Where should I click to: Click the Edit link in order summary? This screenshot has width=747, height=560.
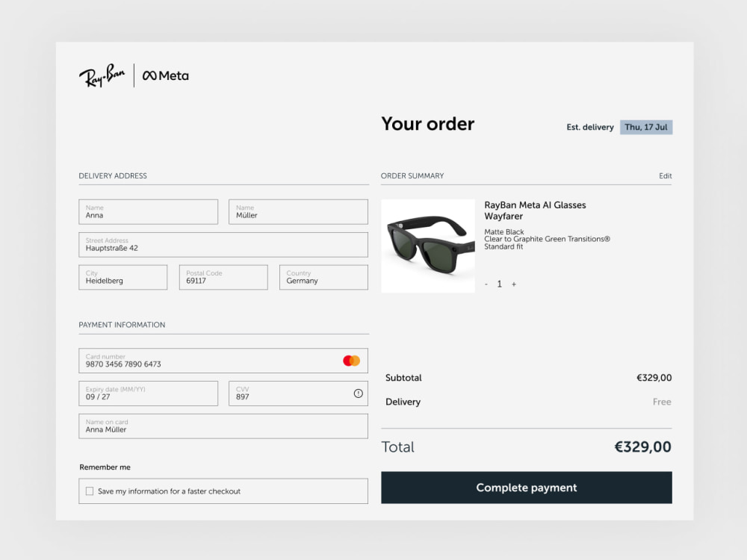tap(665, 175)
